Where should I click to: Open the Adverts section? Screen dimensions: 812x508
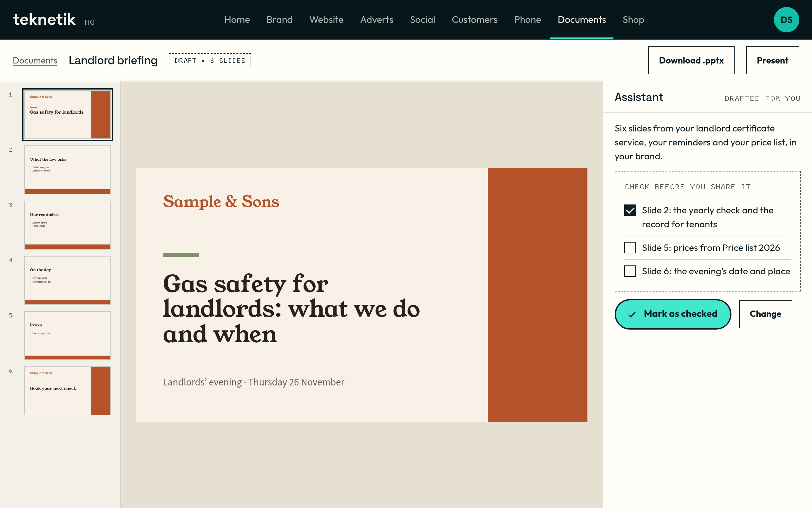[377, 20]
